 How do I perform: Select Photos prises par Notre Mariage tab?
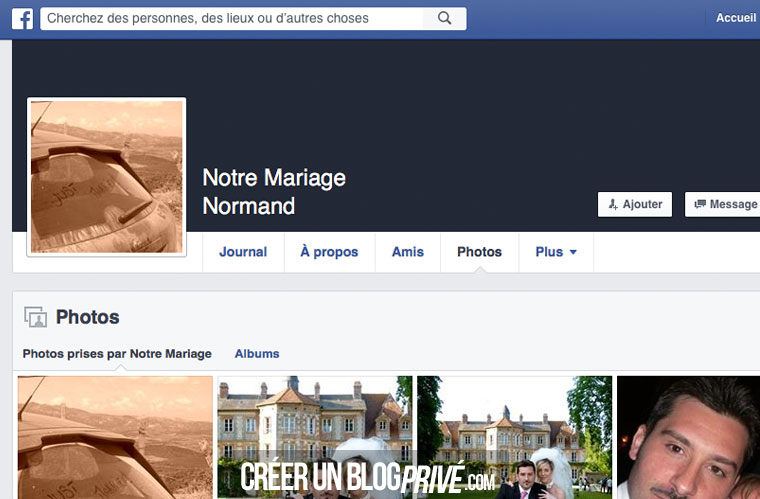click(117, 354)
